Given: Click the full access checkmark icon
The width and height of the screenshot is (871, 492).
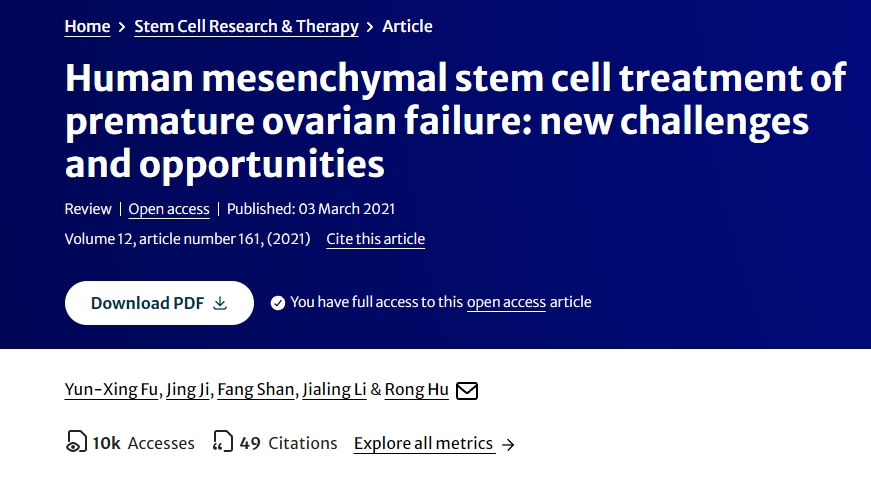Looking at the screenshot, I should click(277, 302).
